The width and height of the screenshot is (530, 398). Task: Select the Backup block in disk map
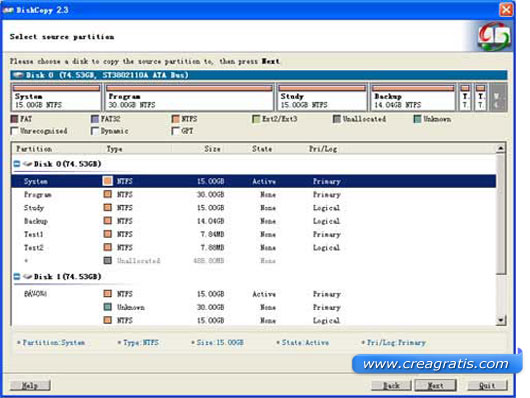413,97
